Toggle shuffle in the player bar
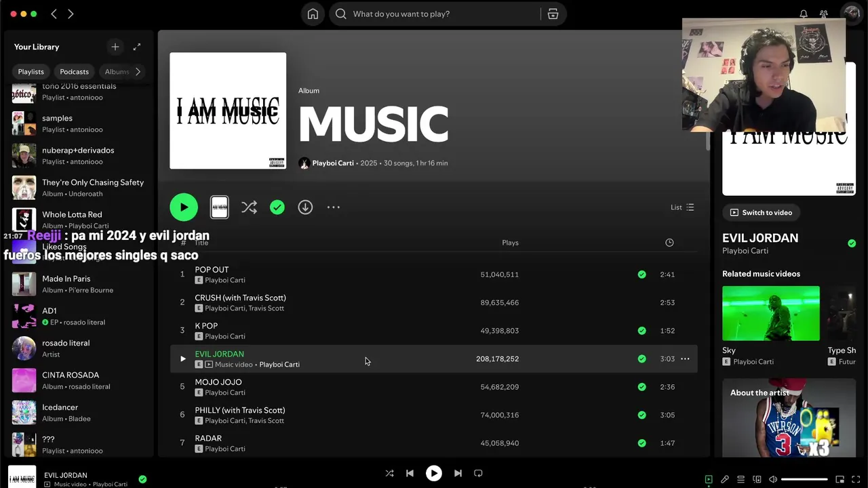The width and height of the screenshot is (868, 488). pos(389,473)
